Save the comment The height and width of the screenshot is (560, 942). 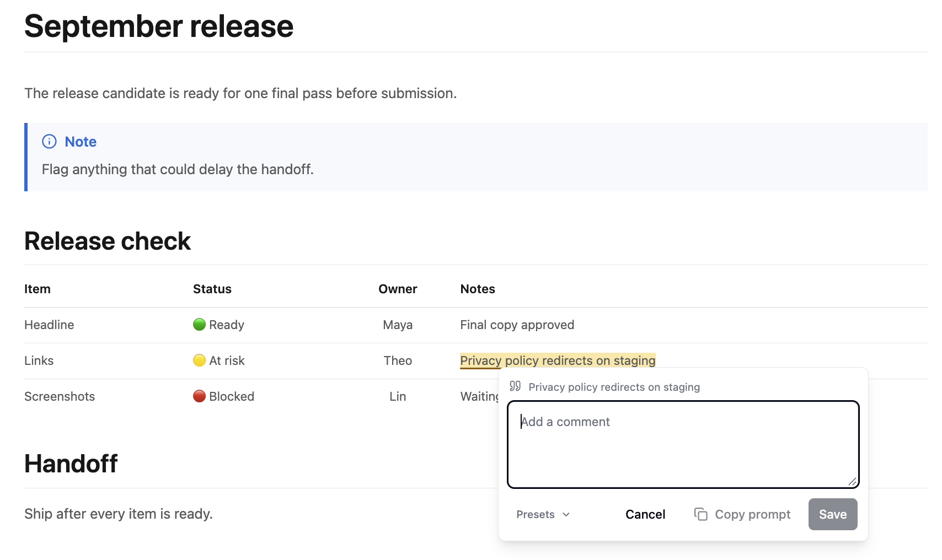[x=833, y=514]
